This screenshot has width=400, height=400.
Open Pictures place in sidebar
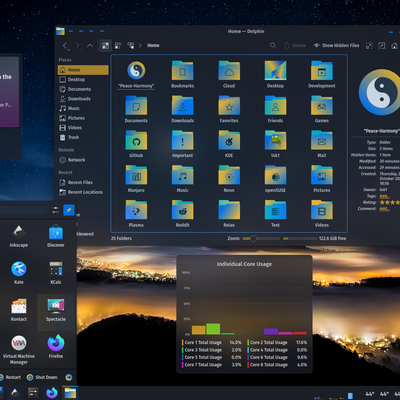(83, 118)
